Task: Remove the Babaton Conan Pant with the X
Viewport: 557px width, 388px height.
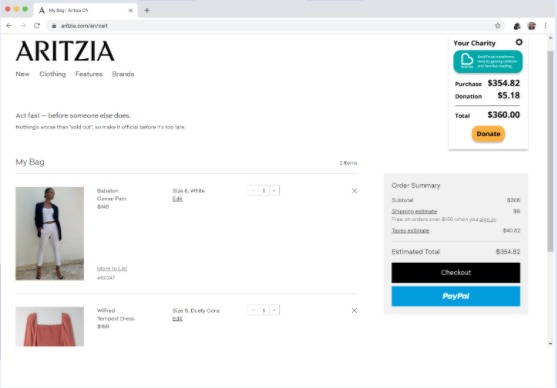Action: [354, 191]
